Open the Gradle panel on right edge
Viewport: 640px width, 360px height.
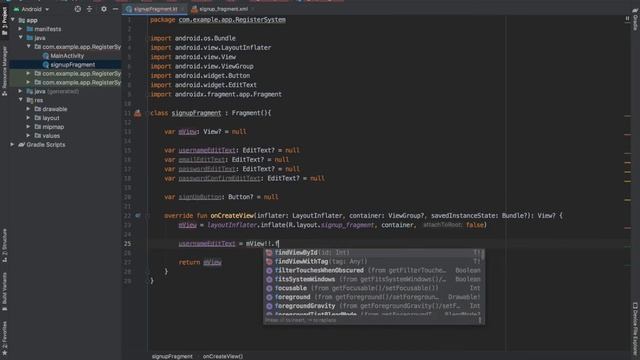tap(635, 21)
